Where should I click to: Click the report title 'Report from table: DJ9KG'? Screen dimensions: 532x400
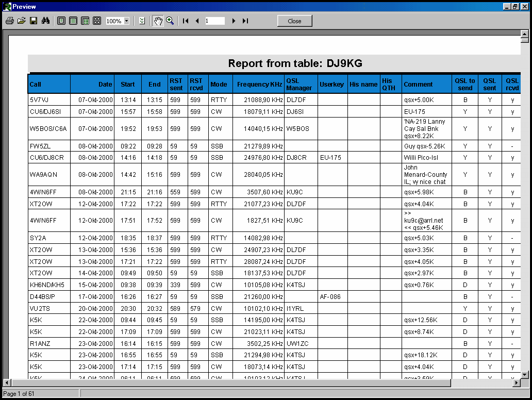point(295,63)
